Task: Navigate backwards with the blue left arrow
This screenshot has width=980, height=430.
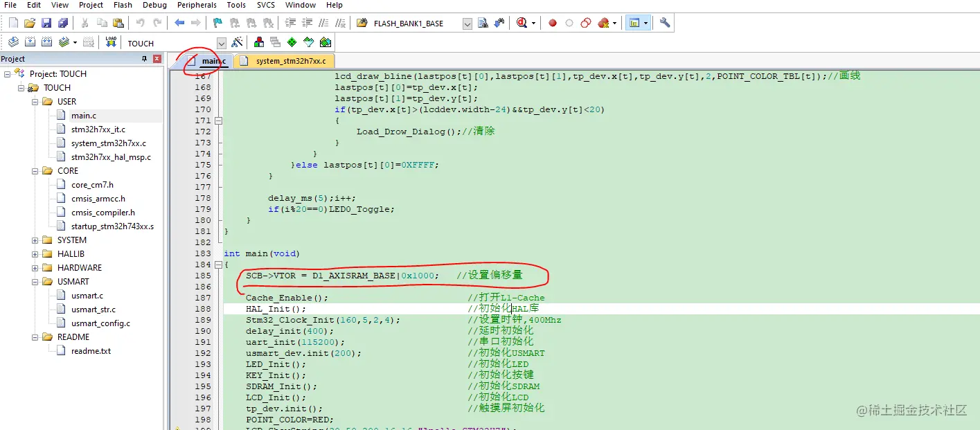Action: tap(179, 23)
